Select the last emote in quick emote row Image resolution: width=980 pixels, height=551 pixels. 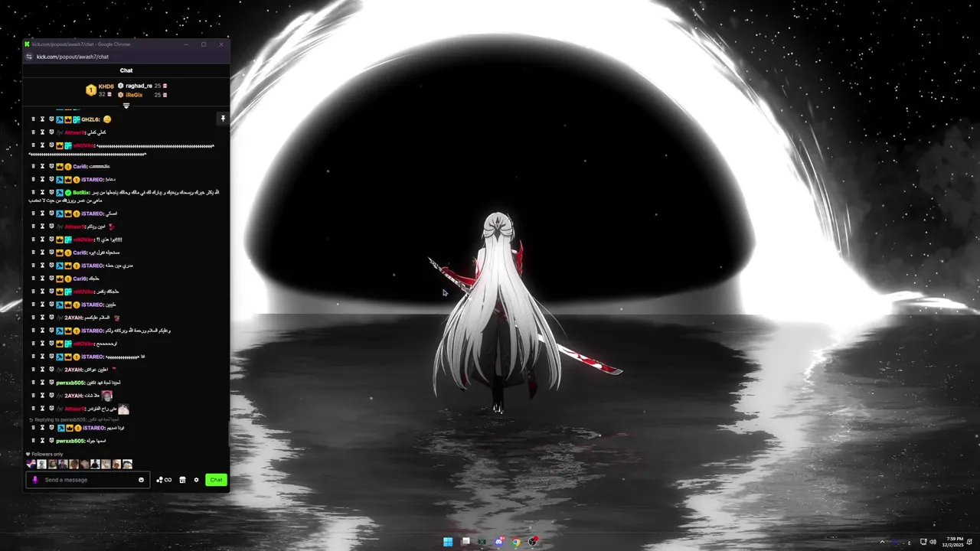pyautogui.click(x=127, y=464)
